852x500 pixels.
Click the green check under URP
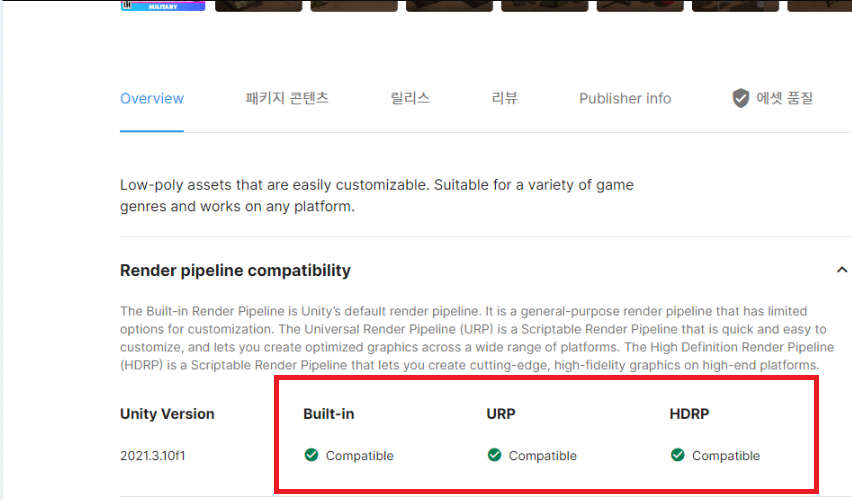[x=494, y=455]
